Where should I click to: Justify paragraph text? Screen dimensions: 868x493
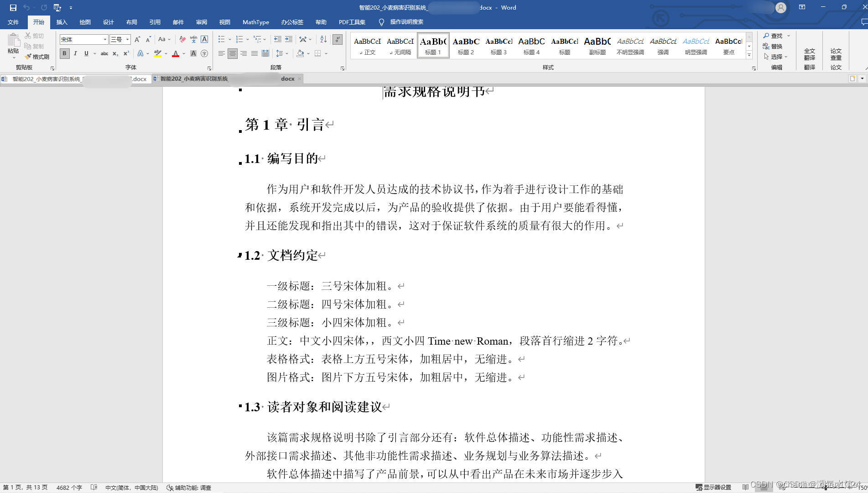click(x=255, y=53)
